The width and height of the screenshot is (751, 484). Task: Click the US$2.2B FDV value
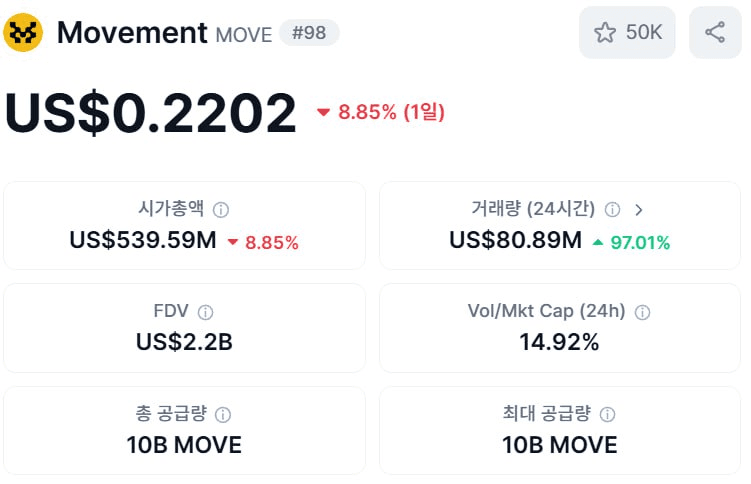coord(184,342)
